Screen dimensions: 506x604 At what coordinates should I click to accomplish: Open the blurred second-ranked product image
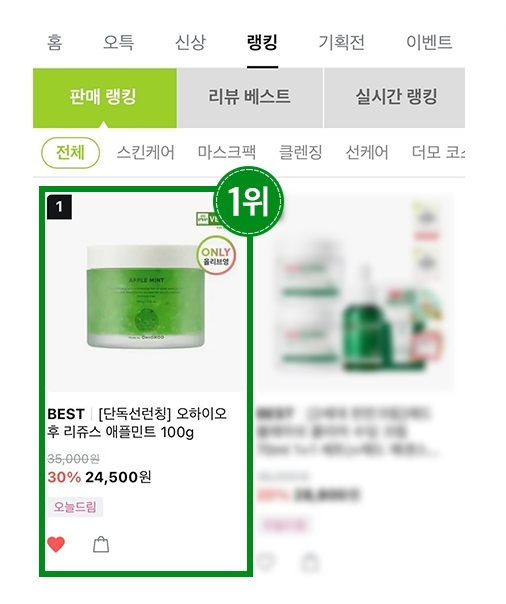pyautogui.click(x=356, y=295)
